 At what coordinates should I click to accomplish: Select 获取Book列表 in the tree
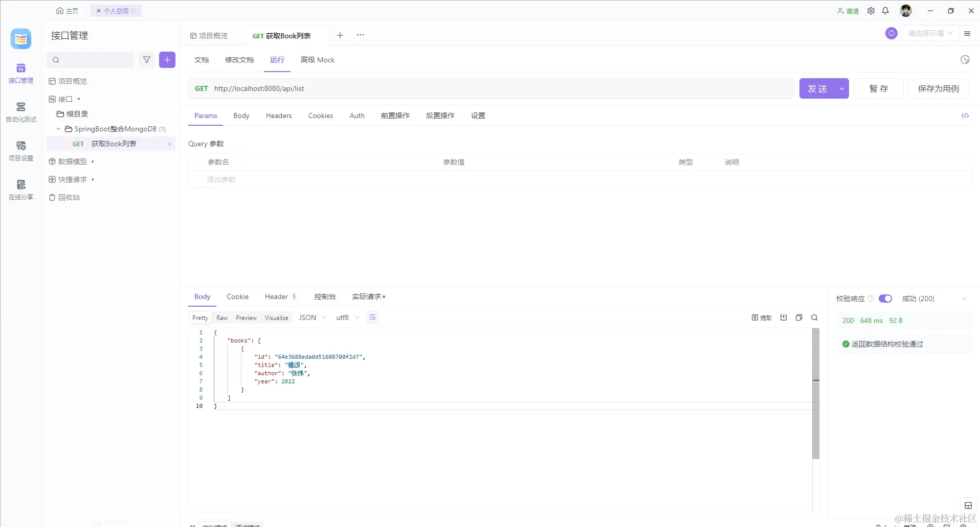click(x=110, y=144)
